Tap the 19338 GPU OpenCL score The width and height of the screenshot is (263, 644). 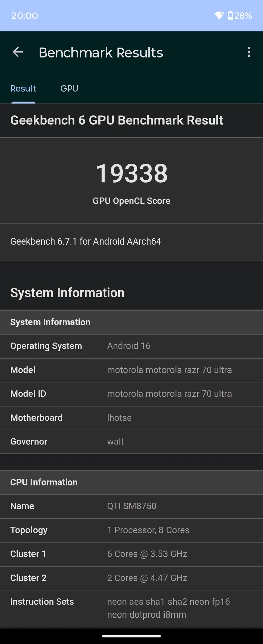pyautogui.click(x=132, y=173)
